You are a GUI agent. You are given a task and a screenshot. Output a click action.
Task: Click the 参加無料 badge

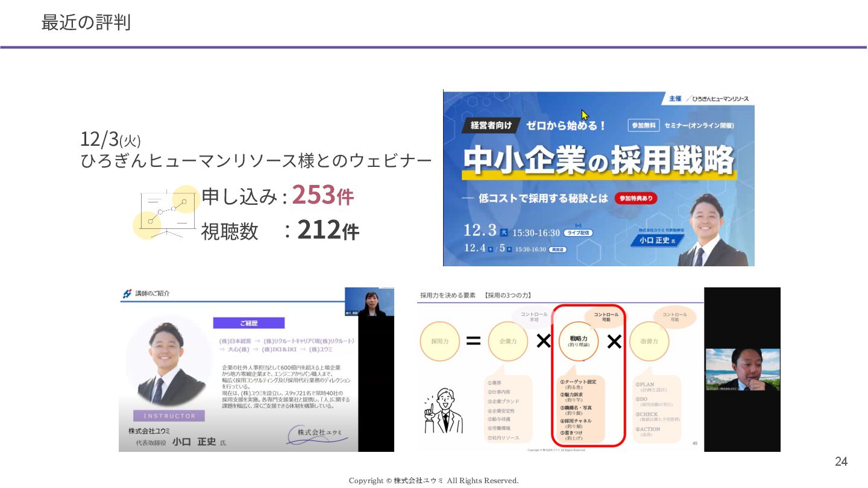[x=644, y=125]
